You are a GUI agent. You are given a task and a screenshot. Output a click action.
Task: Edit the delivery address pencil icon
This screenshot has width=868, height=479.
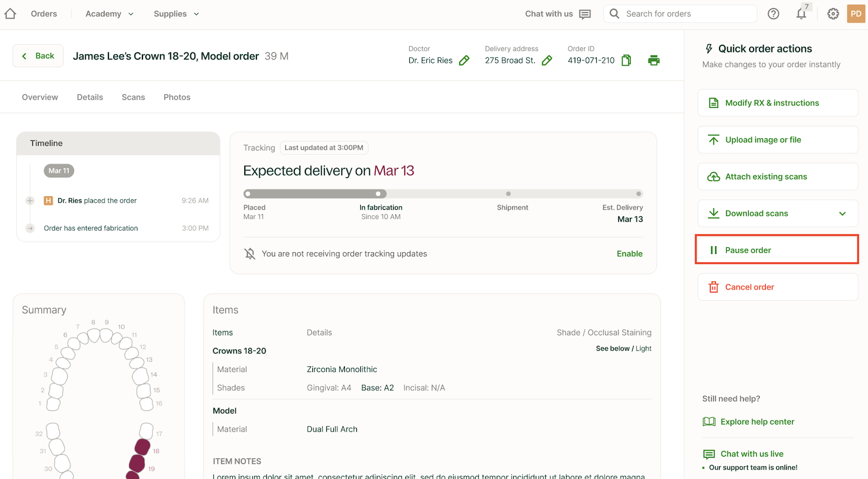[547, 61]
